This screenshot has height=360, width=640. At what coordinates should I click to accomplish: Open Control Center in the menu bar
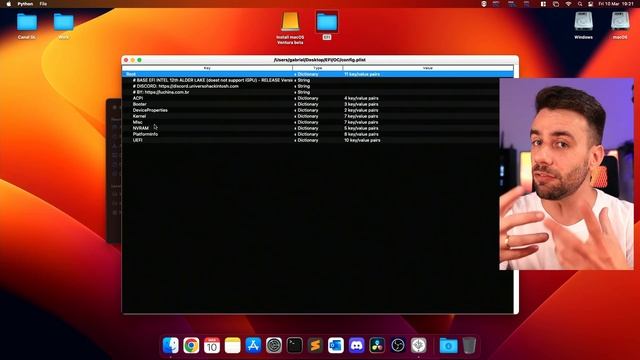coord(590,4)
